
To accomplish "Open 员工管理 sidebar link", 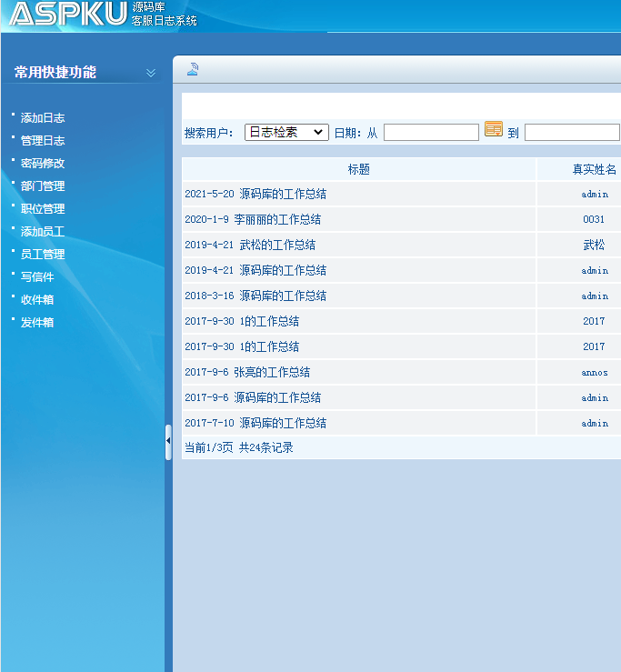I will coord(43,254).
